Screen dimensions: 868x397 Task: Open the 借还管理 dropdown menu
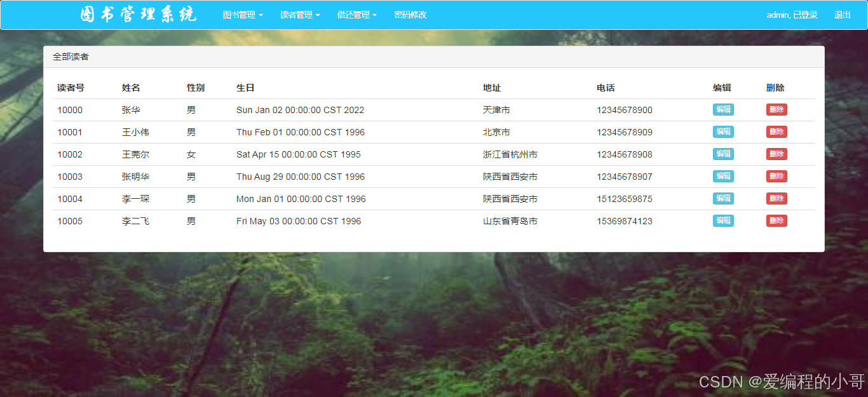point(356,15)
